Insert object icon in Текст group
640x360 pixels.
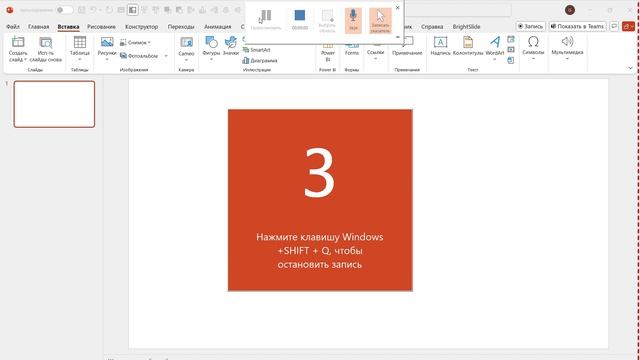[x=511, y=60]
